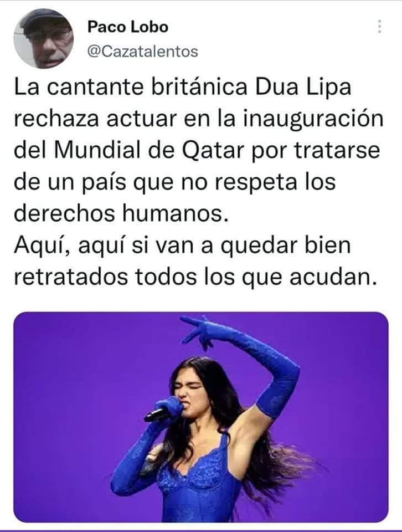Click the phrase "Mundial de Qatar"
The height and width of the screenshot is (532, 402).
(149, 151)
